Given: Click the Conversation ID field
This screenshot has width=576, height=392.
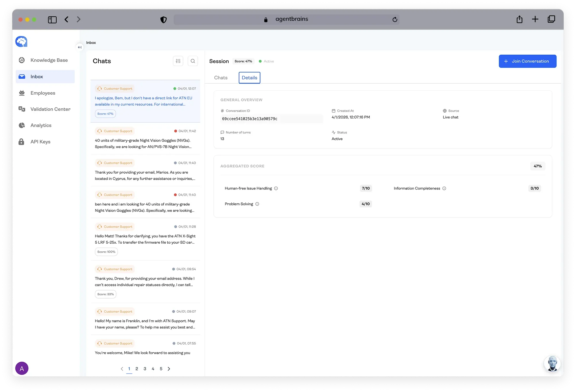Looking at the screenshot, I should coord(271,119).
